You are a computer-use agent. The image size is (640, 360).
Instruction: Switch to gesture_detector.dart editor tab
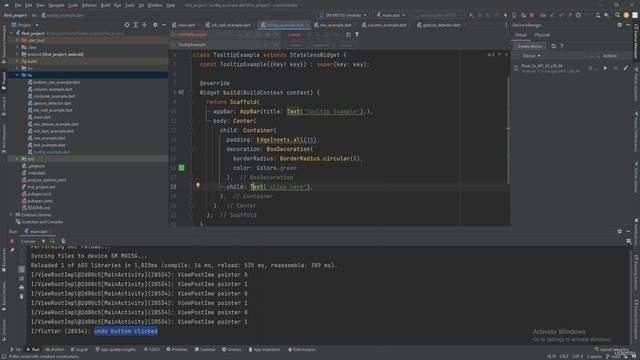coord(441,25)
